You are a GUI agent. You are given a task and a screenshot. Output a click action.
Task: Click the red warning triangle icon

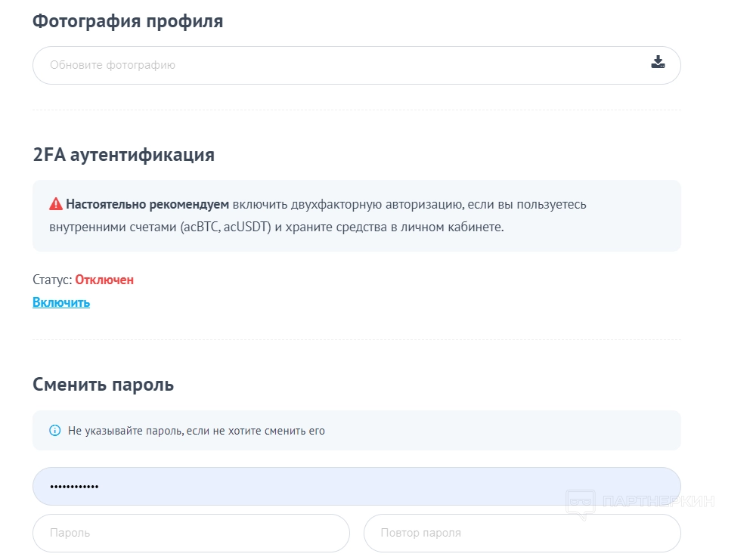pyautogui.click(x=56, y=204)
